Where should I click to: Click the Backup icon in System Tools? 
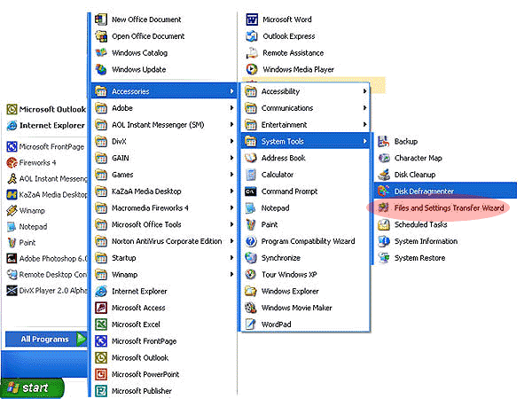tap(383, 141)
